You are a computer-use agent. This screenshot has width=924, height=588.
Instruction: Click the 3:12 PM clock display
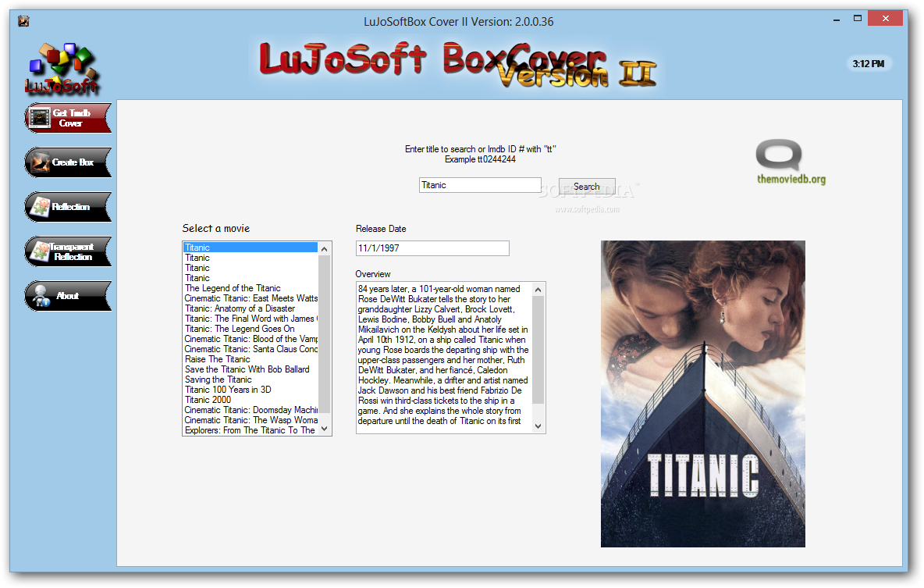pyautogui.click(x=868, y=64)
